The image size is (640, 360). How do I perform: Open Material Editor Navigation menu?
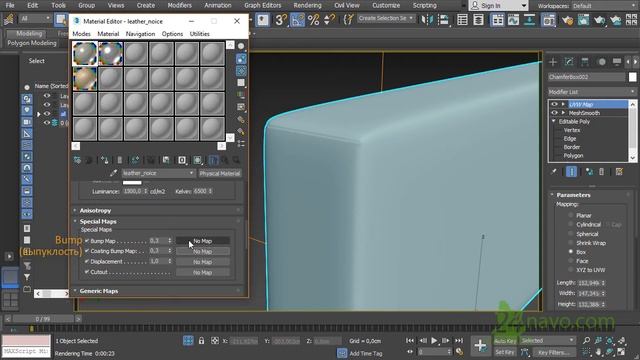pos(140,34)
